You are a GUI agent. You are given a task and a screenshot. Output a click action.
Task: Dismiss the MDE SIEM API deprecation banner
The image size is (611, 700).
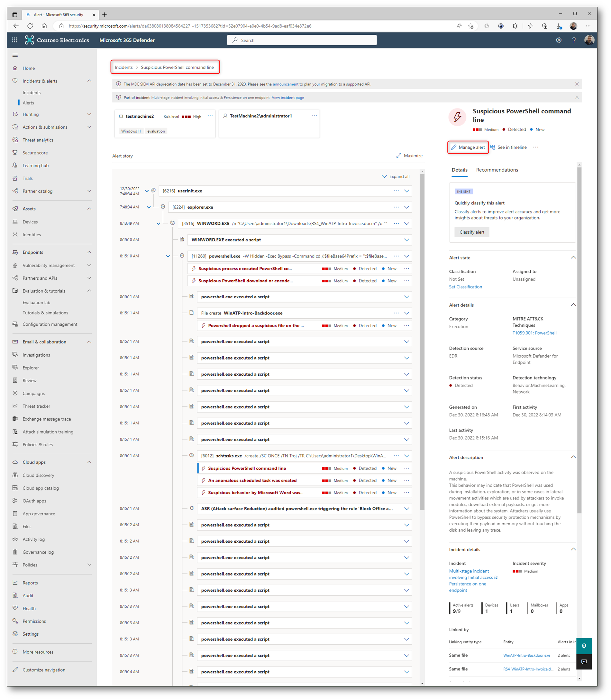point(577,84)
